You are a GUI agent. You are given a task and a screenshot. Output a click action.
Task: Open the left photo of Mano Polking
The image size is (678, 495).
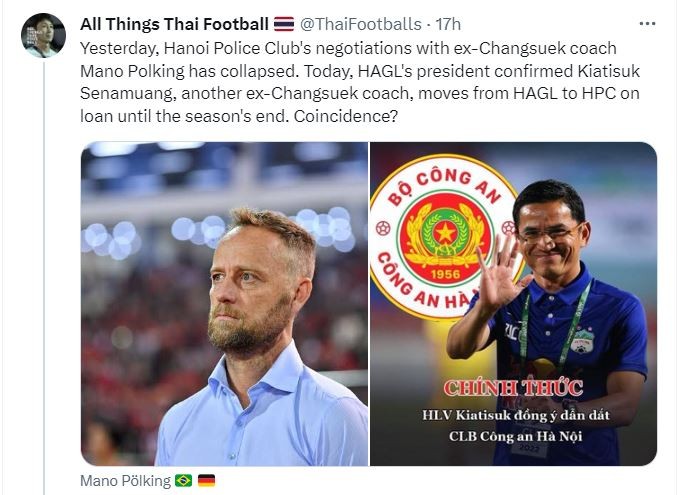[x=224, y=303]
